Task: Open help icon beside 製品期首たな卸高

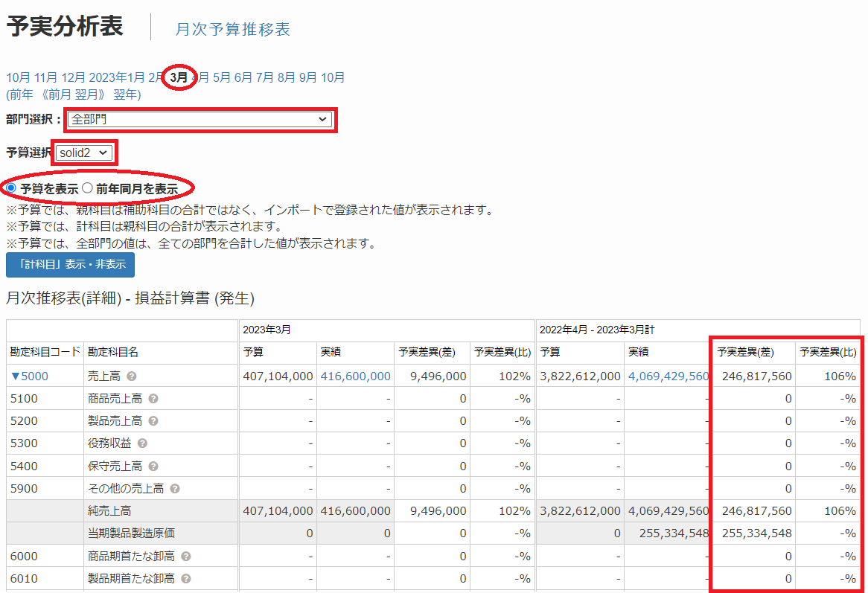Action: tap(186, 579)
